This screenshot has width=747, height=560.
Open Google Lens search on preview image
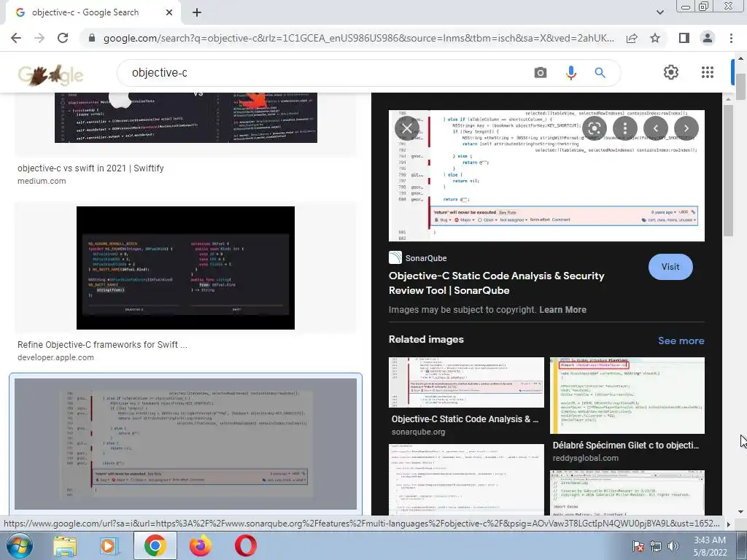(x=594, y=128)
